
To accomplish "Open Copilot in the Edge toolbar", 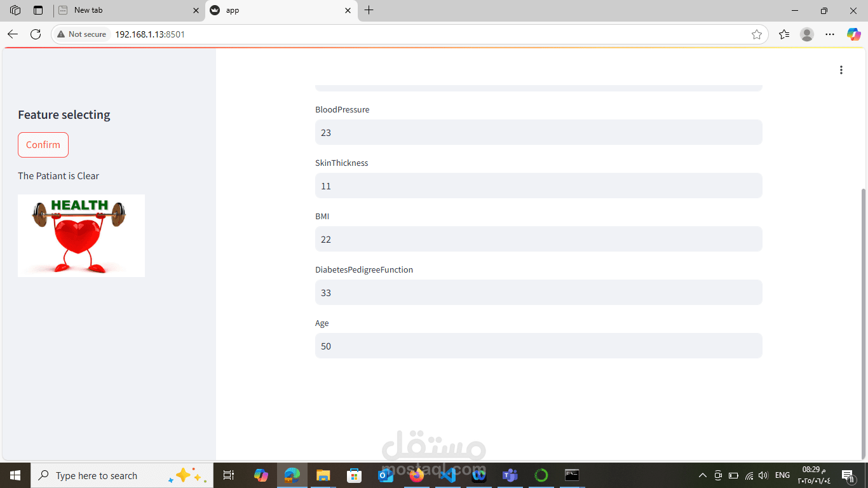I will point(853,34).
